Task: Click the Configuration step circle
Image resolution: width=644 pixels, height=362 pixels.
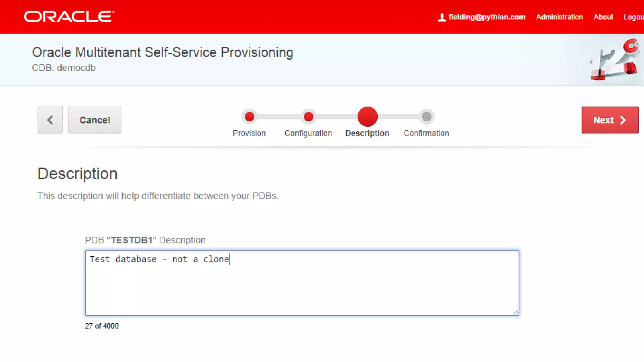Action: click(x=308, y=117)
